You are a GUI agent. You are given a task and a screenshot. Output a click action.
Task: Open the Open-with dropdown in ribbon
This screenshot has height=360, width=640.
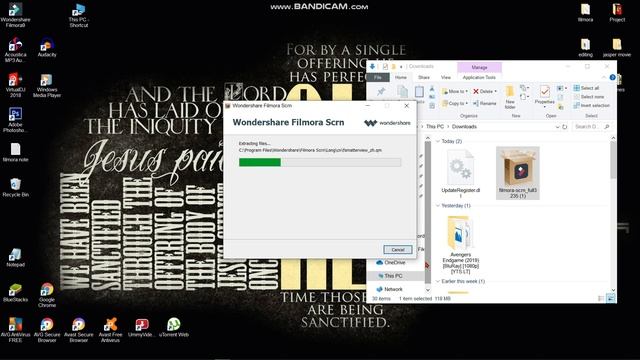[x=562, y=88]
